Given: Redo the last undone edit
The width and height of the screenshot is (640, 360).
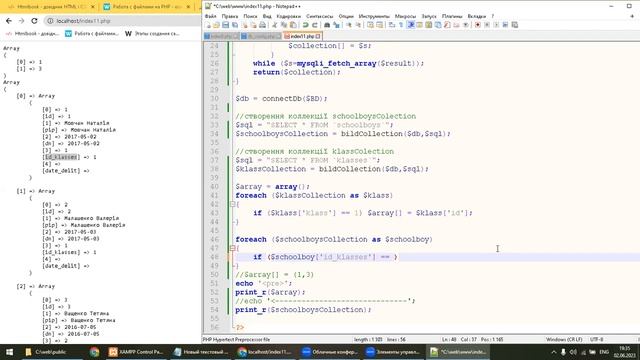Looking at the screenshot, I should [x=315, y=25].
